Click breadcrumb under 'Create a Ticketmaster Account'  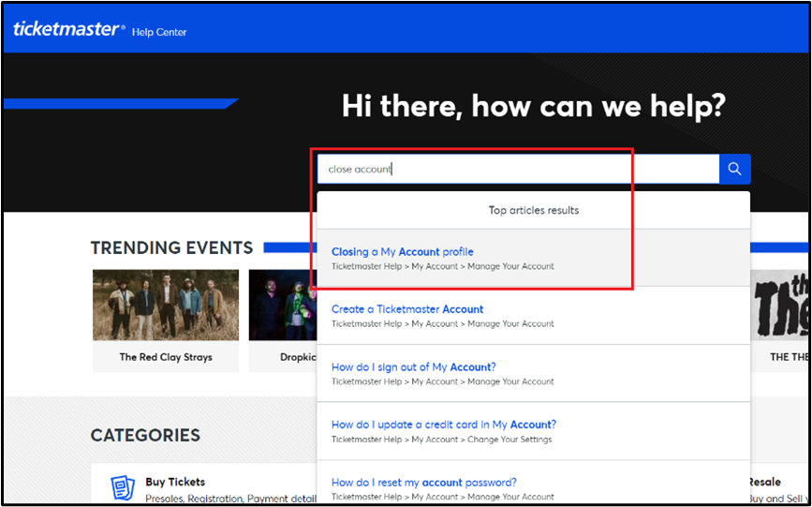click(443, 323)
